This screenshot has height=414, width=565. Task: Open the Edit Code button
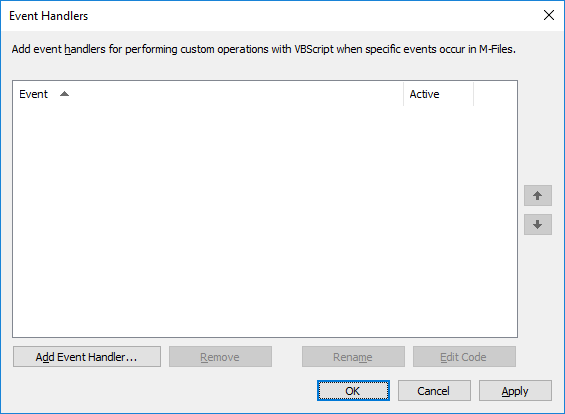coord(464,357)
